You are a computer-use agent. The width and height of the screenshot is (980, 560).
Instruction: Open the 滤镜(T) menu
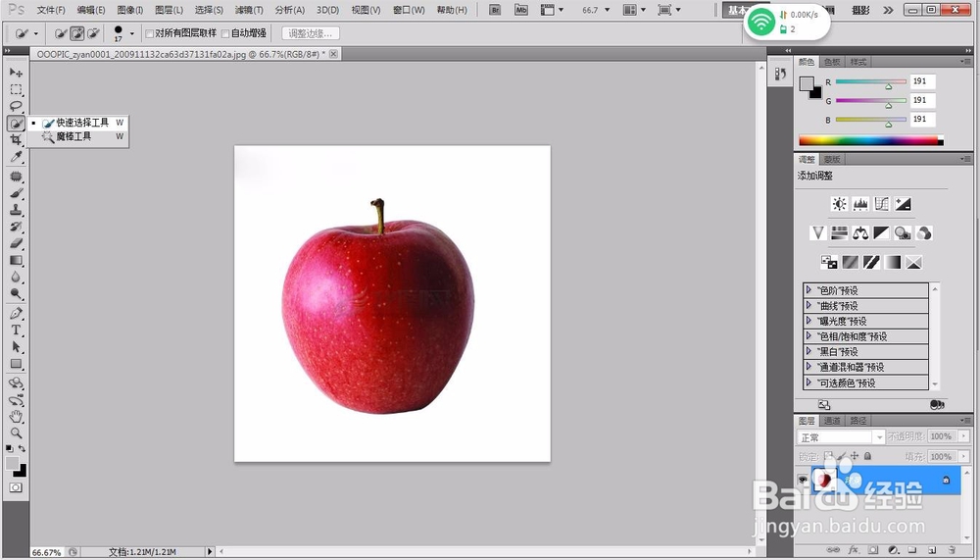(249, 10)
